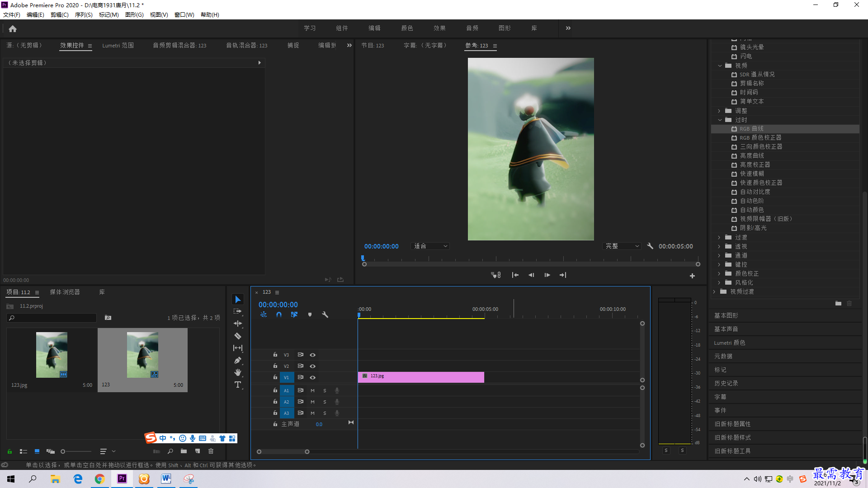The image size is (868, 488).
Task: Toggle V1 track output eye
Action: 312,378
